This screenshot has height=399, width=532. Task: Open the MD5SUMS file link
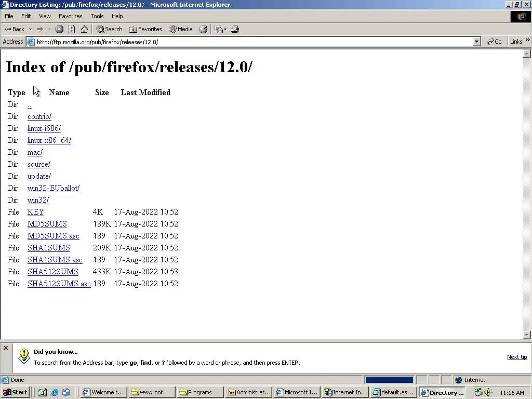[47, 224]
